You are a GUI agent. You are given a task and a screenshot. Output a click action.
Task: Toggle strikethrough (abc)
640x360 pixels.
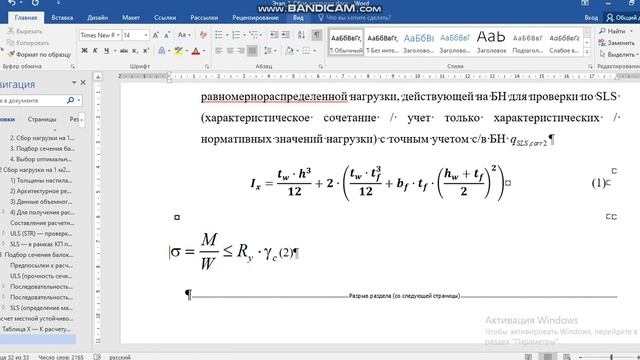point(124,51)
